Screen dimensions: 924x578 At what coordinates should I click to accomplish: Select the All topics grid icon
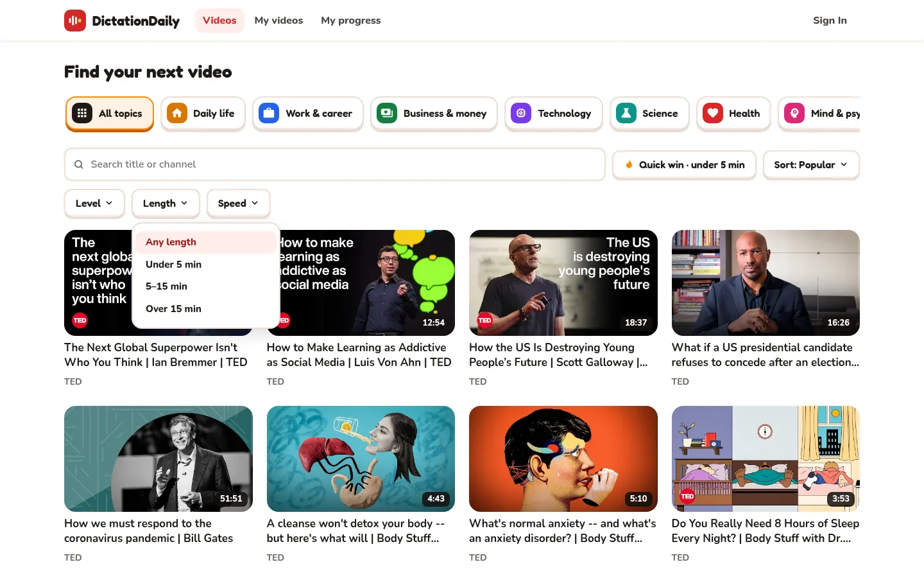pos(82,114)
